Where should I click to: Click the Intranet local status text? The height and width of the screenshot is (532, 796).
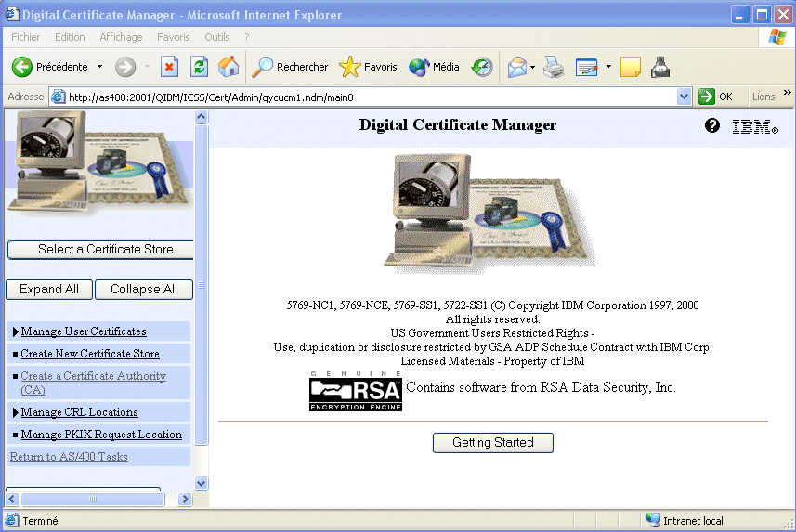[x=693, y=521]
